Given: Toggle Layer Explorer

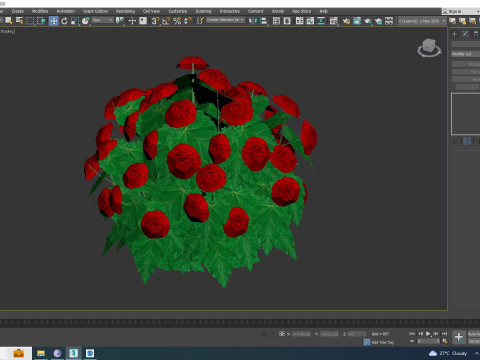Looking at the screenshot, I should point(287,21).
